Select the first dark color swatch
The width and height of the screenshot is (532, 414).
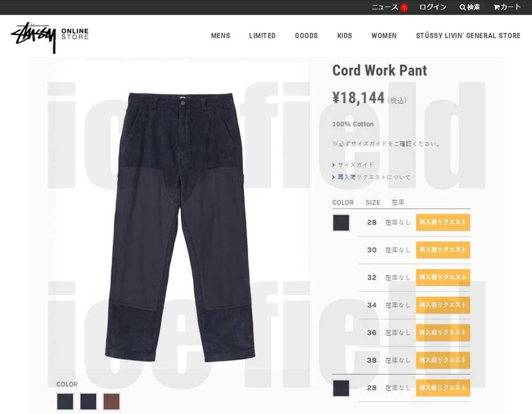point(65,401)
